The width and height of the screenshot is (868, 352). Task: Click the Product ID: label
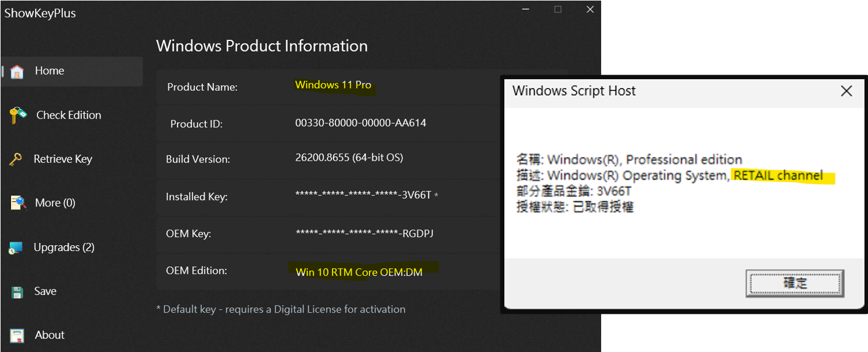point(196,124)
